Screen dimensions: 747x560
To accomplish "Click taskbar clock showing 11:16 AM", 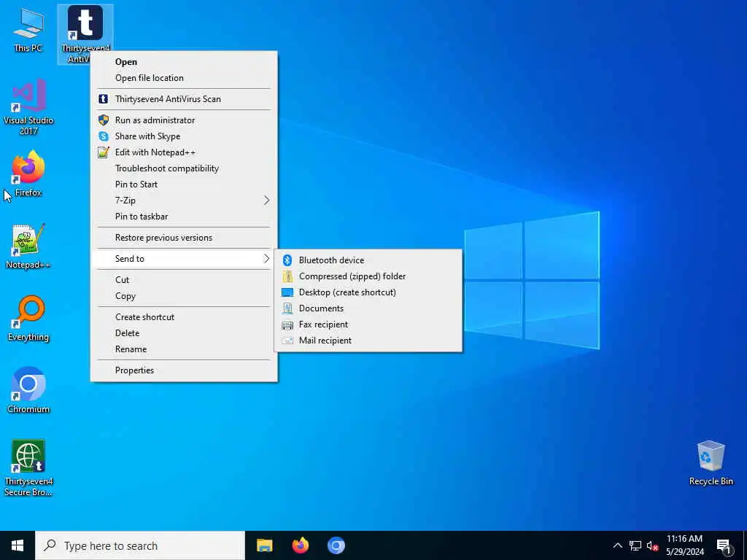I will tap(684, 545).
